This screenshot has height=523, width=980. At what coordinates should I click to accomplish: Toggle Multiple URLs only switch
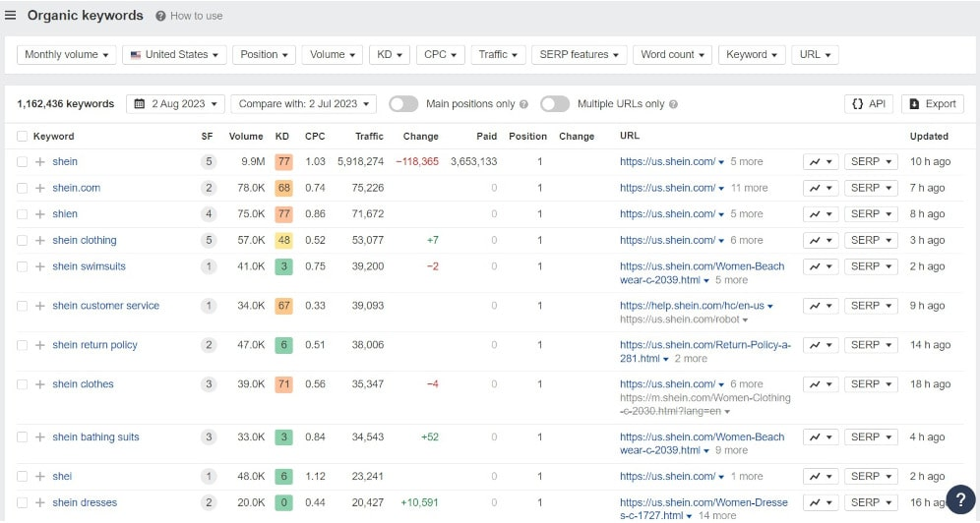pyautogui.click(x=555, y=104)
